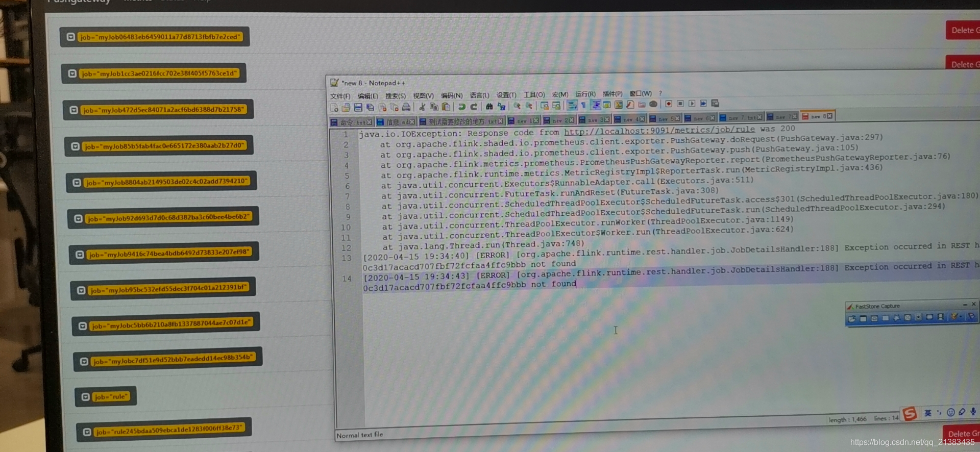
Task: Open FastStone Capture settings dropdown
Action: coord(961,316)
